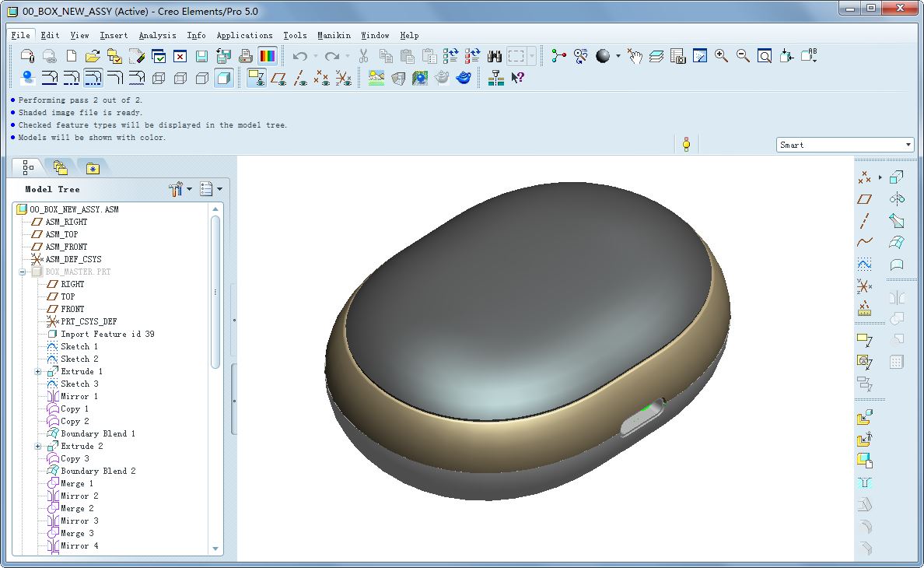924x568 pixels.
Task: Print using the printer toolbar icon
Action: (x=245, y=56)
